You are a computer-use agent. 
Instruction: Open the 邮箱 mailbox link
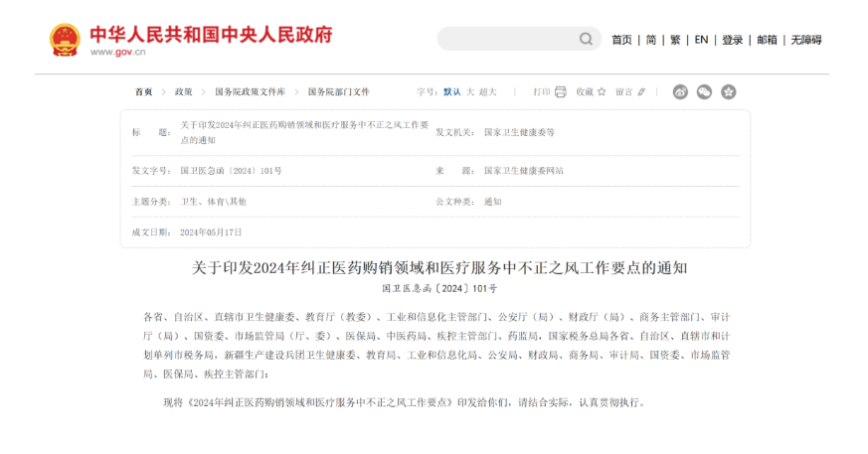tap(767, 40)
